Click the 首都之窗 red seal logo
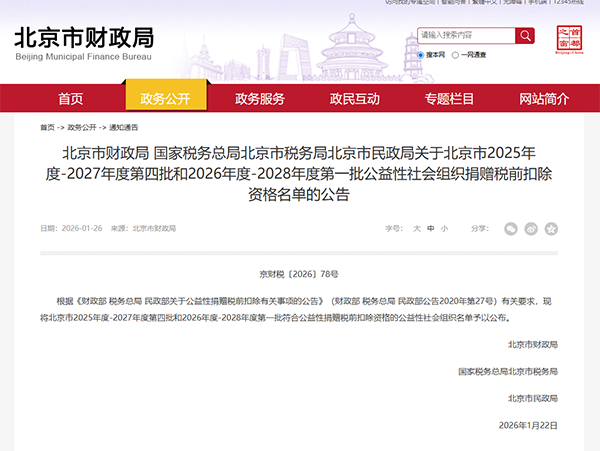Screen dimensions: 600x451 pos(567,39)
